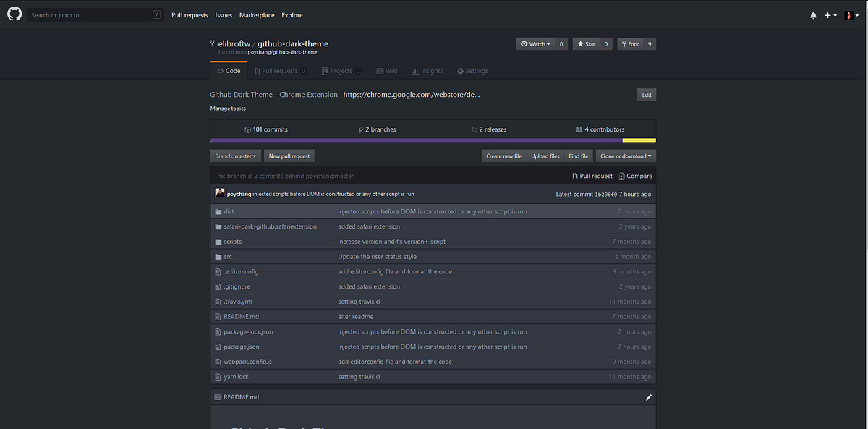This screenshot has width=868, height=429.
Task: Click Upload files
Action: (545, 156)
